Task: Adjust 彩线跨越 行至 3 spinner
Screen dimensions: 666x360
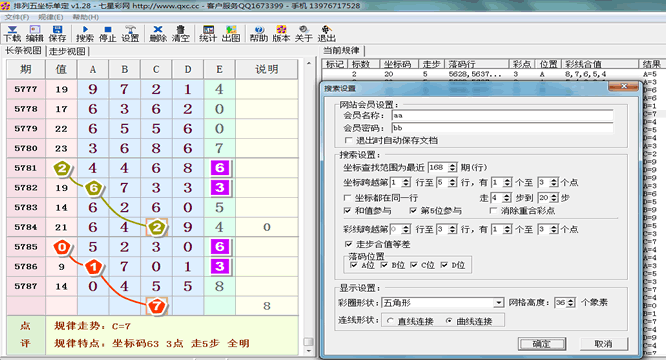Action: point(453,230)
